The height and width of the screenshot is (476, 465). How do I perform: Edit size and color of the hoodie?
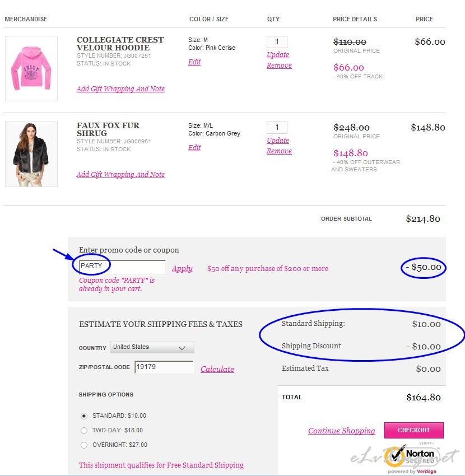click(x=194, y=62)
